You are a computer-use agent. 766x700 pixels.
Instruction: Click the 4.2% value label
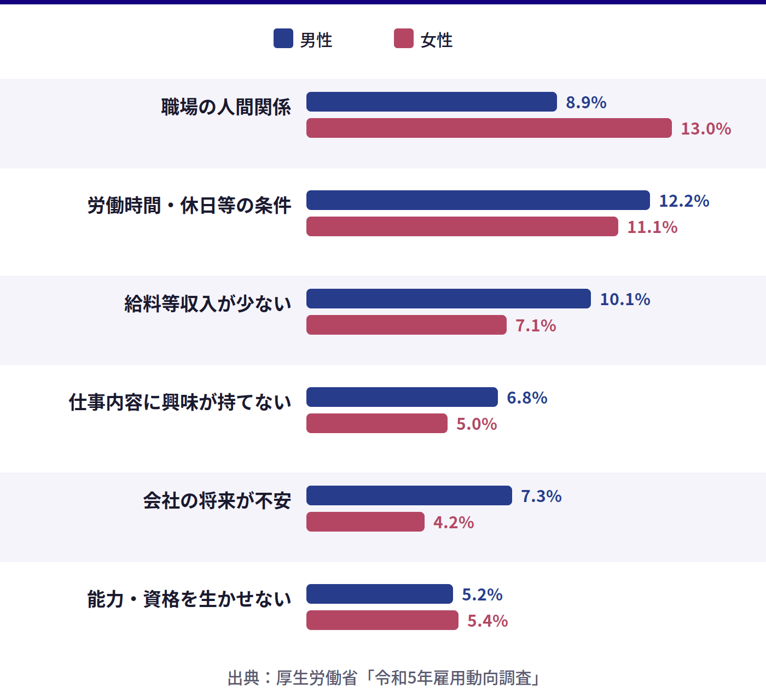click(454, 522)
